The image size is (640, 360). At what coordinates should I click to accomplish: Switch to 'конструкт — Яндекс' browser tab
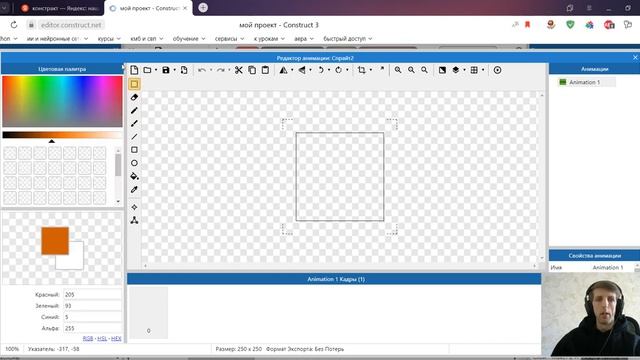coord(61,8)
